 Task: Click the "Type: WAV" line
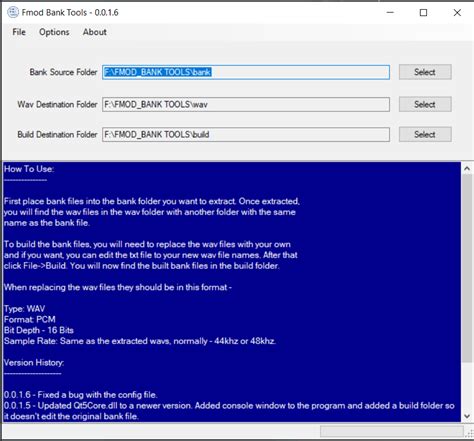[25, 309]
